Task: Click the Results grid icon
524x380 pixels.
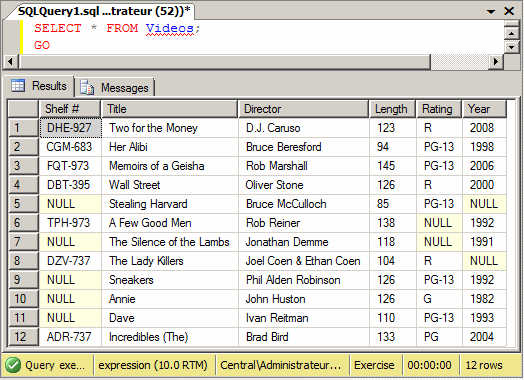Action: (18, 86)
